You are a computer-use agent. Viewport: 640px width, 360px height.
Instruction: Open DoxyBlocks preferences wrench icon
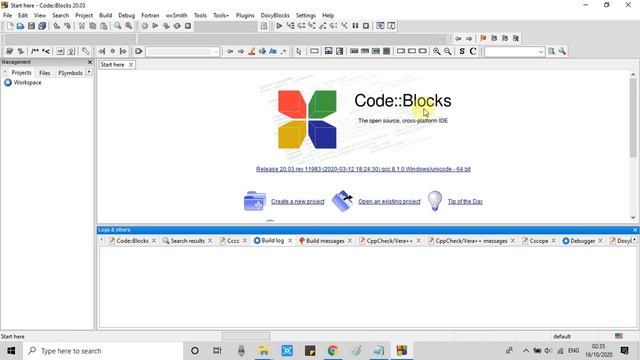point(85,51)
